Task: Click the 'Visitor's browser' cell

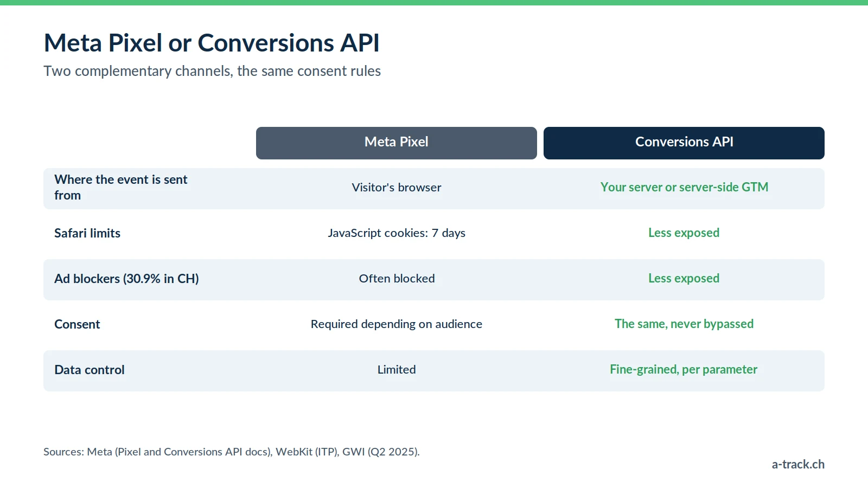Action: pos(397,188)
